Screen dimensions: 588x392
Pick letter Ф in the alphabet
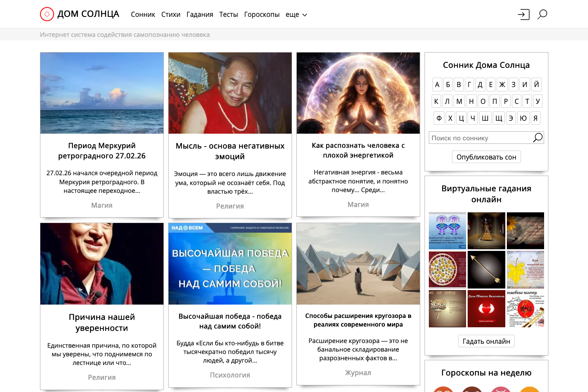tap(439, 118)
